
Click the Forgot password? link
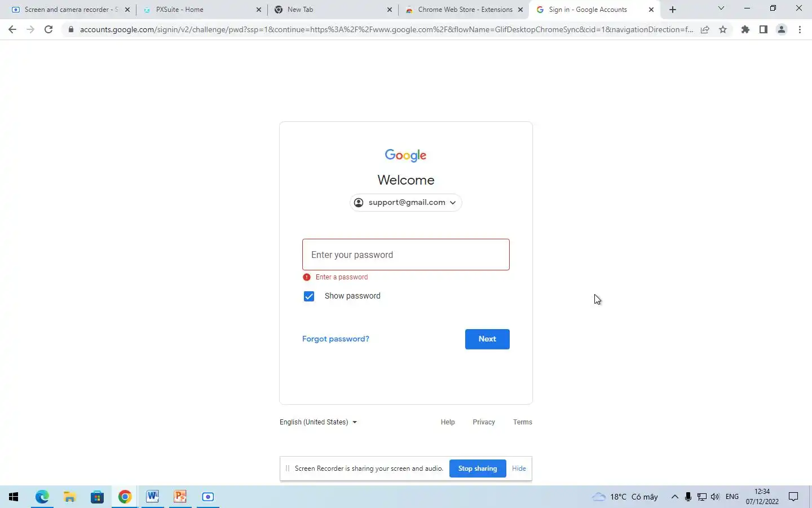(336, 339)
